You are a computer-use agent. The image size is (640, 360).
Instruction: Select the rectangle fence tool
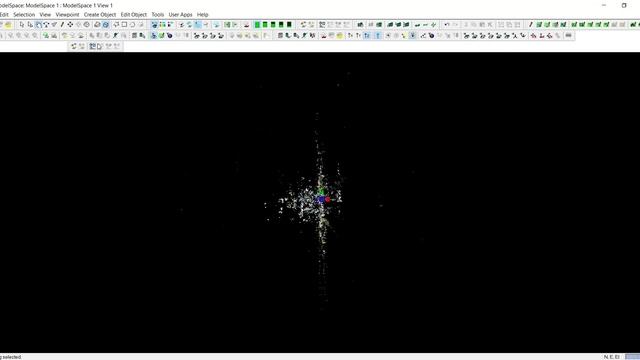pyautogui.click(x=124, y=25)
